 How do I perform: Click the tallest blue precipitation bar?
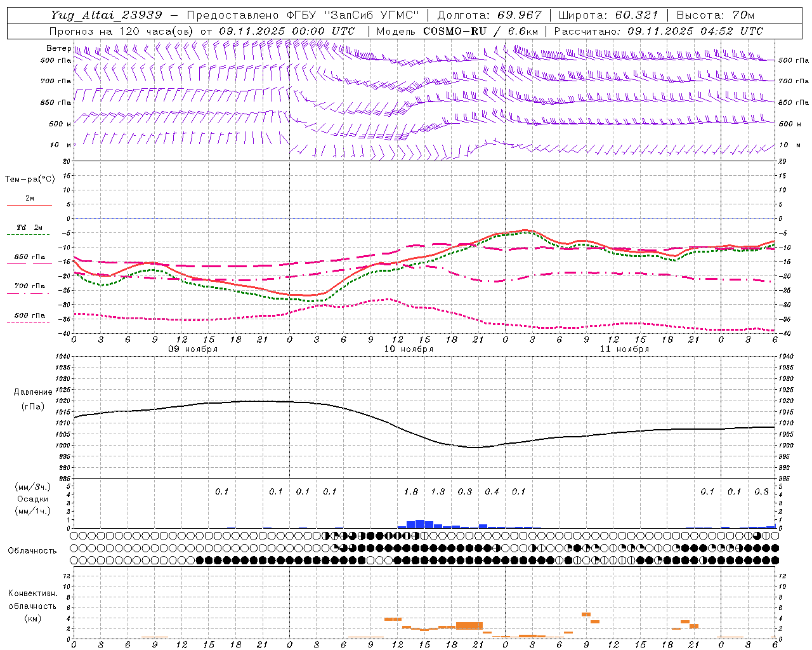click(x=420, y=524)
